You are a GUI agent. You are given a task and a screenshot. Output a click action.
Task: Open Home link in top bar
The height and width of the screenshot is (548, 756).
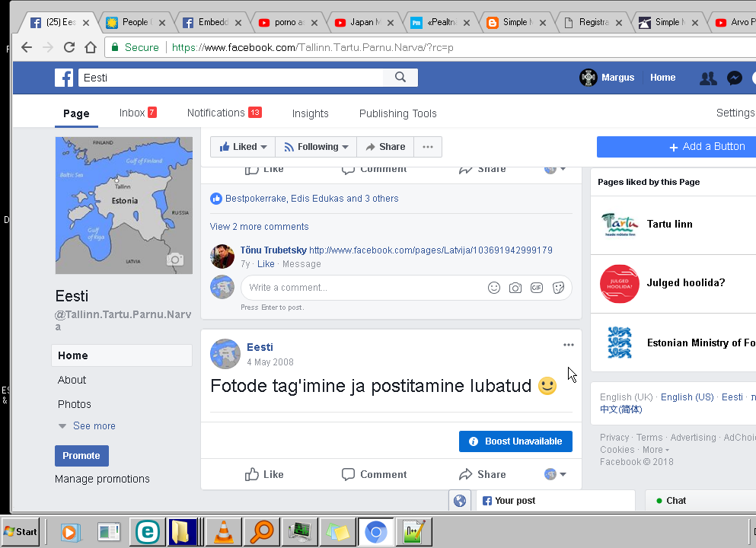[x=662, y=78]
